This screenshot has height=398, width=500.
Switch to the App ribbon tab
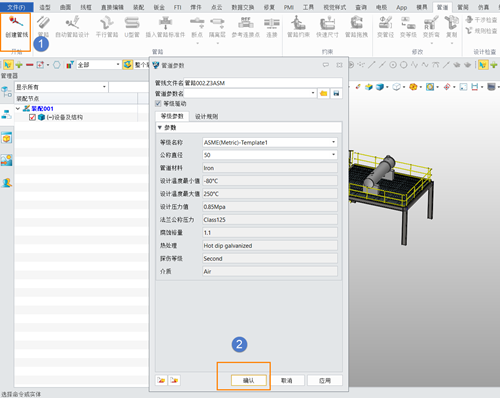coord(401,7)
